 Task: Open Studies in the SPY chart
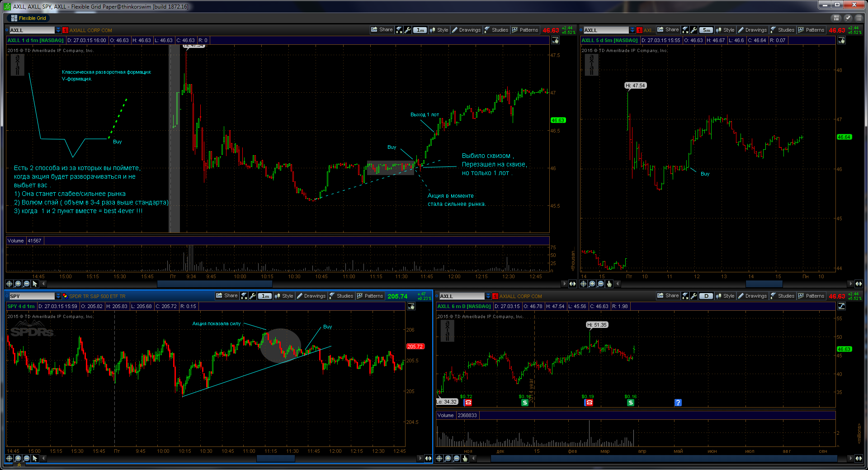(341, 296)
